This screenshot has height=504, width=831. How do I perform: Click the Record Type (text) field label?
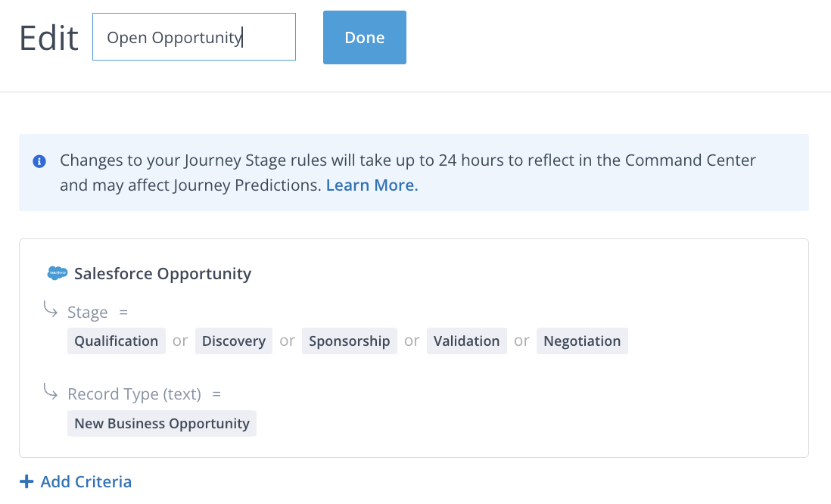(134, 394)
